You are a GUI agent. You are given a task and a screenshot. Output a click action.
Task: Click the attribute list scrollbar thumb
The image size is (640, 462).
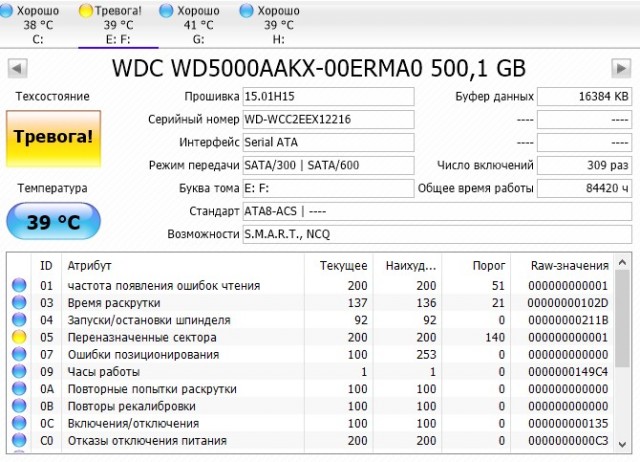click(622, 318)
